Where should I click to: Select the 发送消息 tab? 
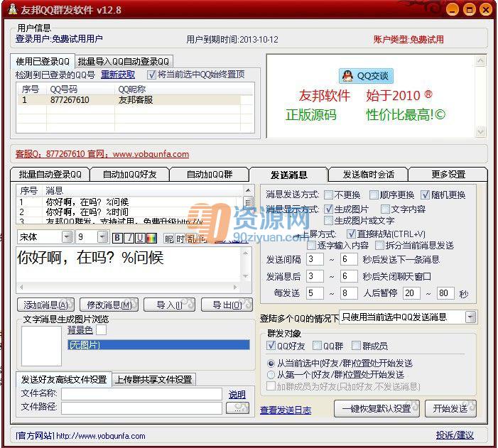click(x=288, y=175)
